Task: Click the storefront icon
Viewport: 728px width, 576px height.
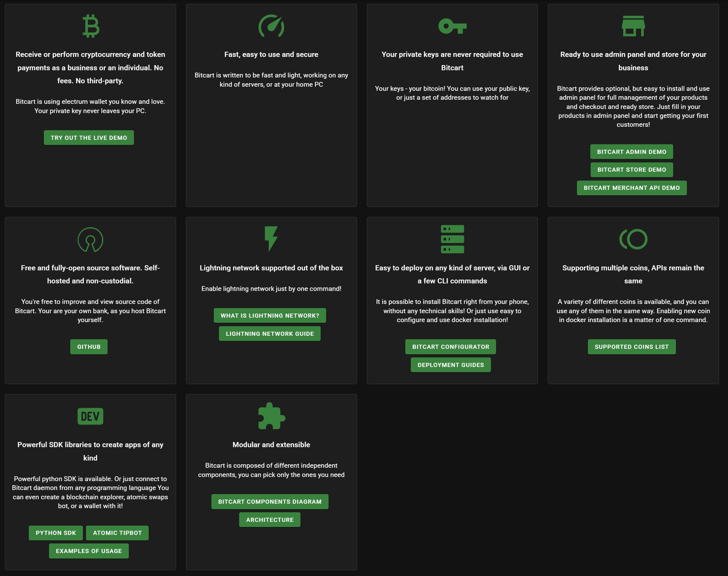Action: tap(633, 26)
